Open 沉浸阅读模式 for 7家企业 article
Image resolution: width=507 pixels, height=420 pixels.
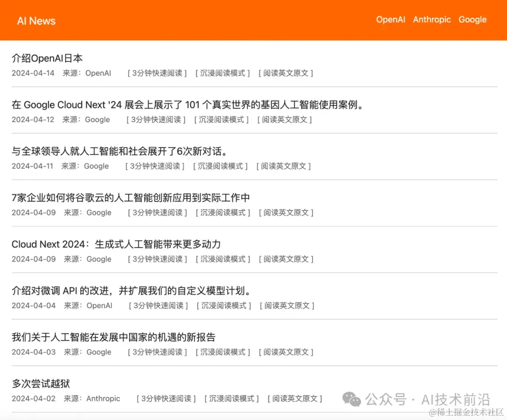pos(223,213)
